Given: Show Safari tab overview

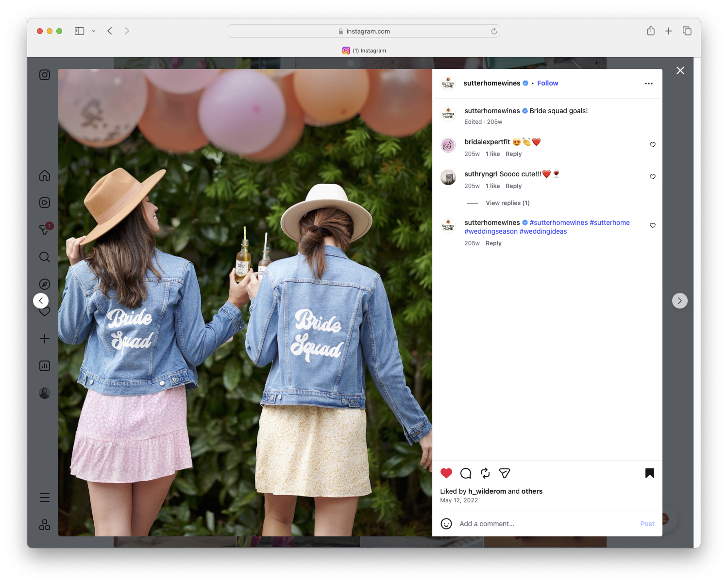Looking at the screenshot, I should [687, 31].
